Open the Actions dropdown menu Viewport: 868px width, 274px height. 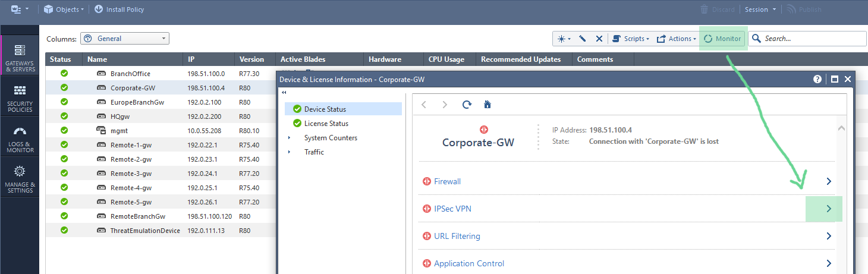[676, 39]
